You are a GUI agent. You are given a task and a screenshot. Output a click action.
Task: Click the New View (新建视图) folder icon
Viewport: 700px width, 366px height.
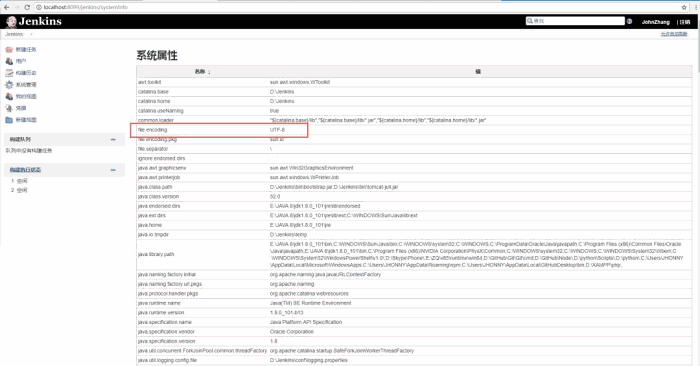click(9, 120)
